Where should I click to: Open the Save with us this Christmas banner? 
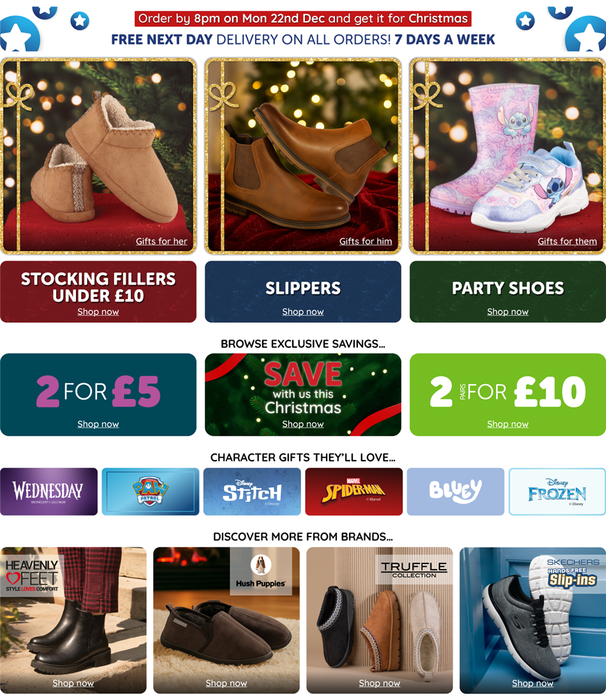tap(303, 394)
